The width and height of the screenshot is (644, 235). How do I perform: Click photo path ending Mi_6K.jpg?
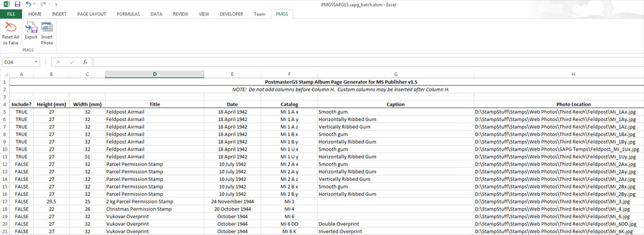(558, 232)
